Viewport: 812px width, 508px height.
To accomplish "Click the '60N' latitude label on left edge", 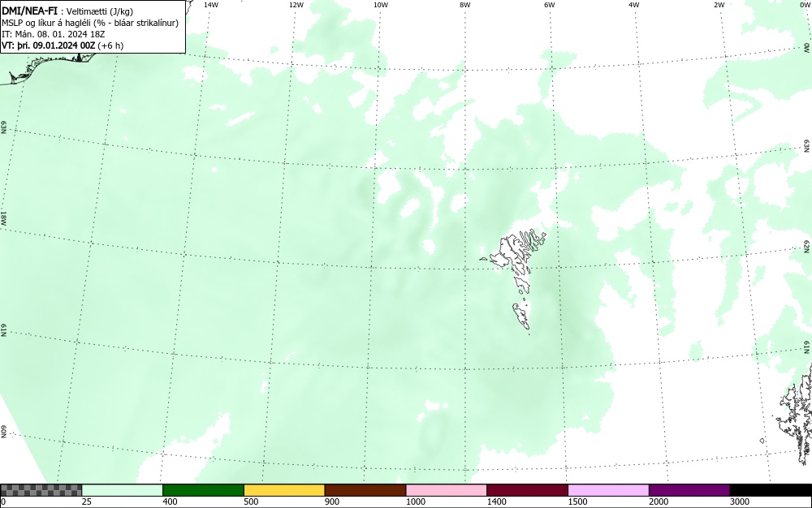I will (3, 433).
